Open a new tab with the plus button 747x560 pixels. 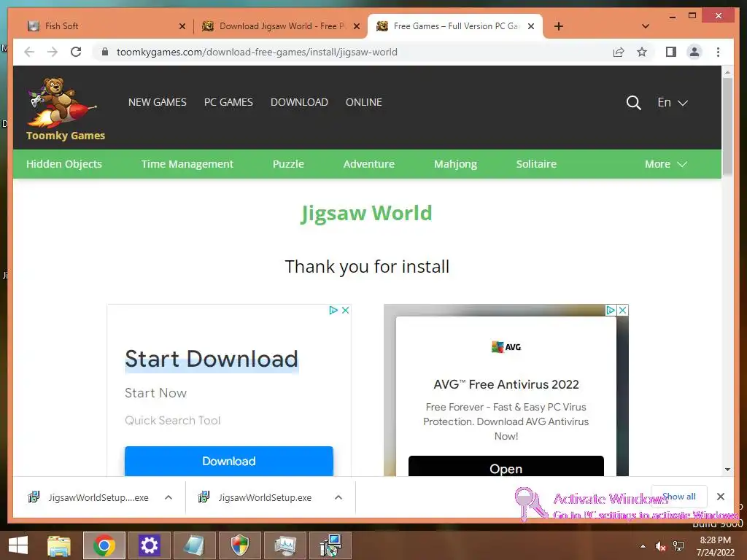pos(559,26)
